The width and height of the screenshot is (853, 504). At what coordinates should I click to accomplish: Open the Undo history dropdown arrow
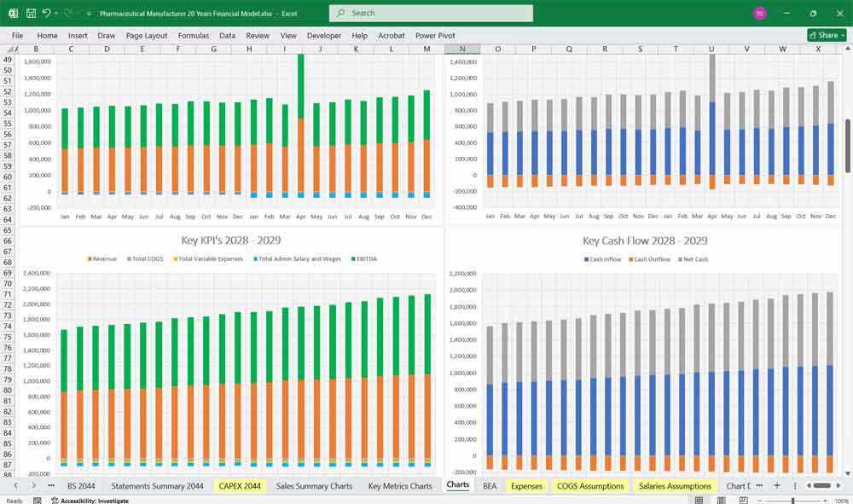[57, 14]
